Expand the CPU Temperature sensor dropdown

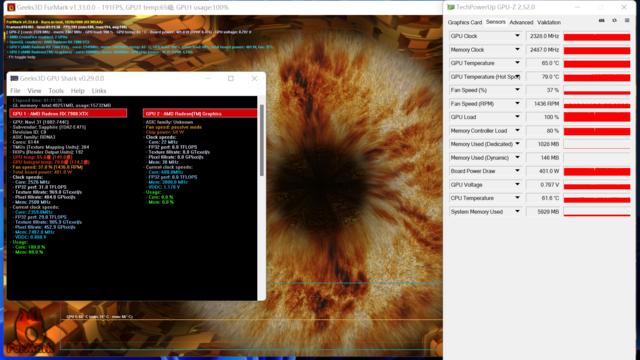pyautogui.click(x=517, y=198)
